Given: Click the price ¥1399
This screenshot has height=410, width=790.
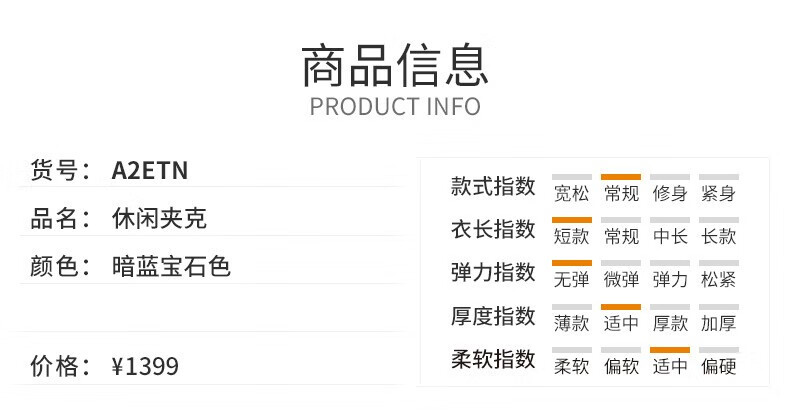Looking at the screenshot, I should pyautogui.click(x=145, y=366).
